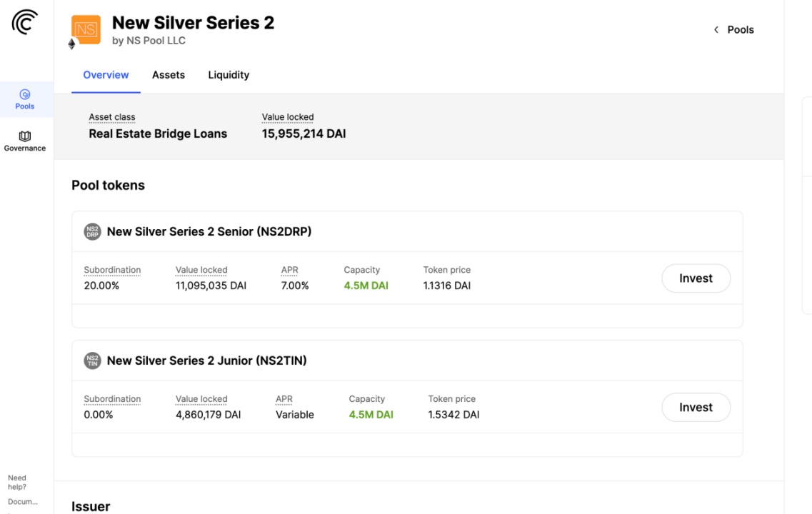Click the Ethereum network badge icon
The height and width of the screenshot is (514, 812).
pyautogui.click(x=71, y=44)
